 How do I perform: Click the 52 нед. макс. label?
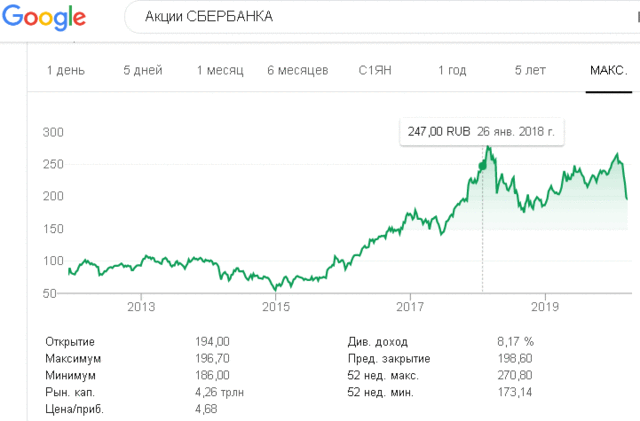(x=384, y=375)
